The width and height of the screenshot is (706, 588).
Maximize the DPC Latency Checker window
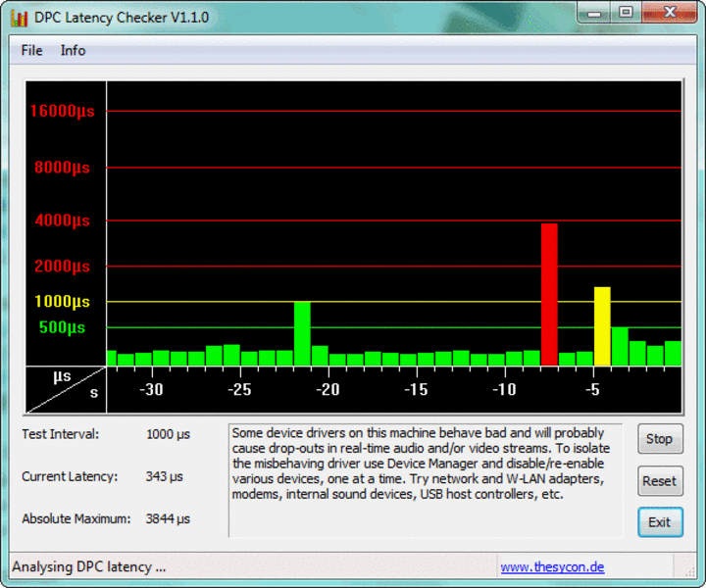(x=626, y=14)
